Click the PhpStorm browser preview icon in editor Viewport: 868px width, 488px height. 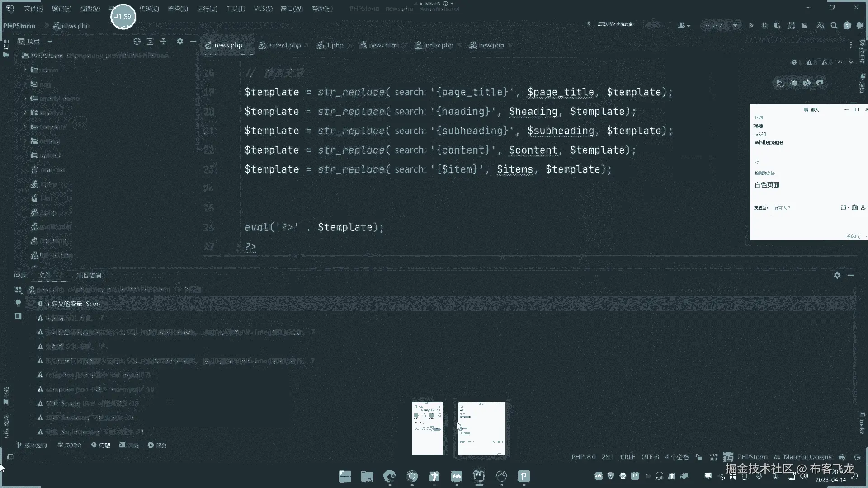pyautogui.click(x=780, y=83)
